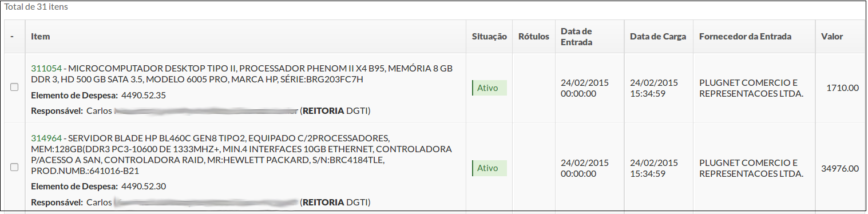The width and height of the screenshot is (868, 214).
Task: Select the Fornecedor da Entrada header
Action: [x=745, y=37]
